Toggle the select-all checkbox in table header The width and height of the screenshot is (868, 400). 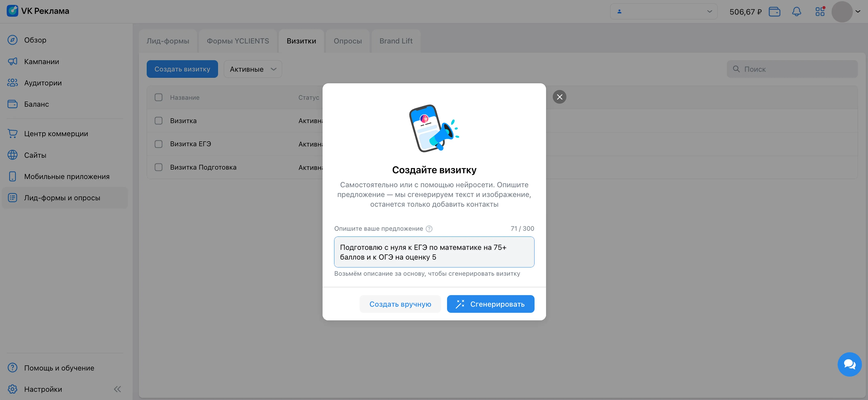158,97
